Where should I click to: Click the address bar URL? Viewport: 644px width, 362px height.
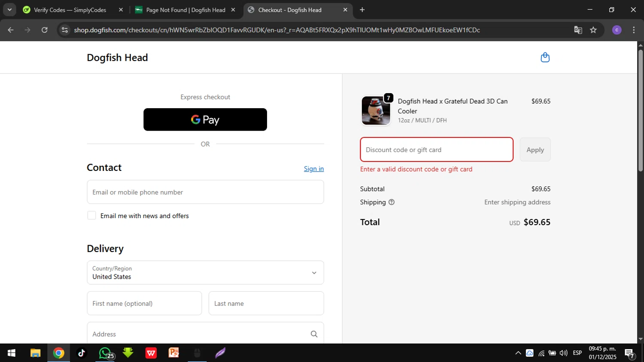click(x=277, y=30)
